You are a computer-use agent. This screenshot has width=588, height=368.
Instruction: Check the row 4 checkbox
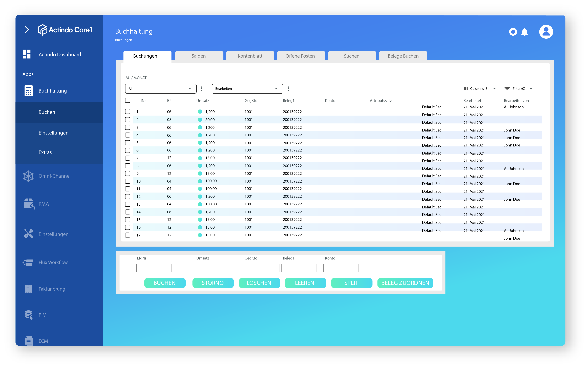128,135
